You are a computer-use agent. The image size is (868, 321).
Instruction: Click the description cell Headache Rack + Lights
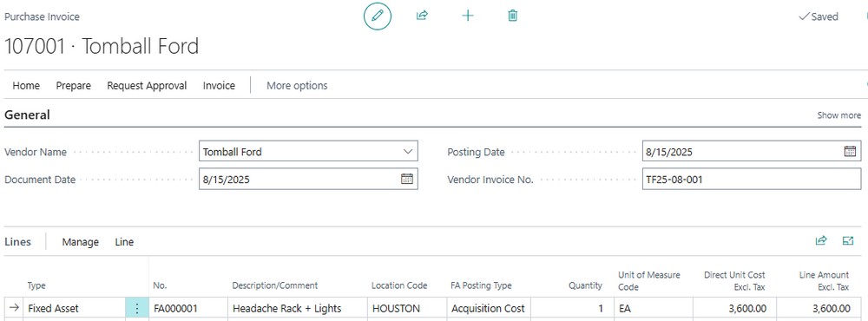coord(297,308)
